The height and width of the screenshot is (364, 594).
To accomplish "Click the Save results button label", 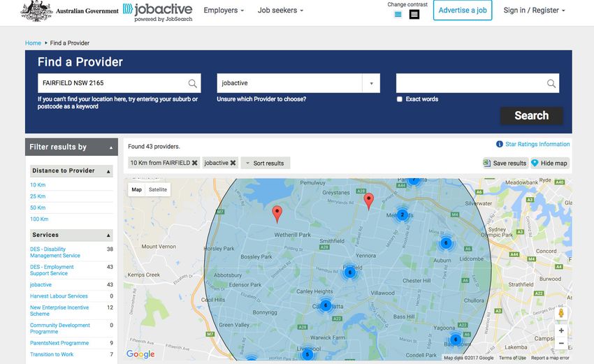I will coord(509,163).
